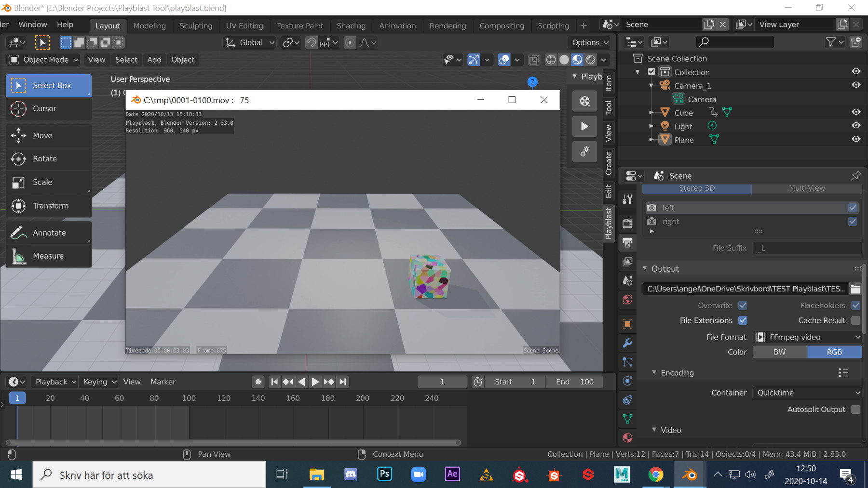Open Blender from the Windows taskbar

point(689,475)
